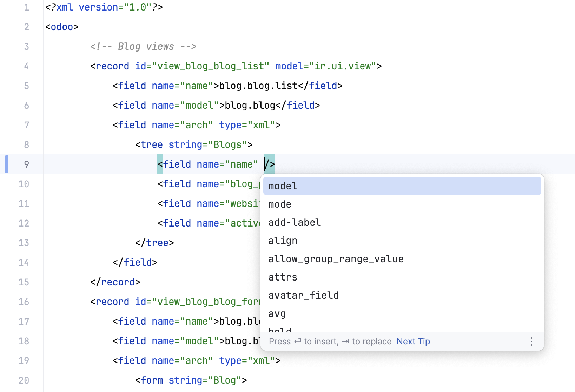Choose the 'mode' suggestion from the list
Viewport: 575px width, 392px height.
[279, 204]
